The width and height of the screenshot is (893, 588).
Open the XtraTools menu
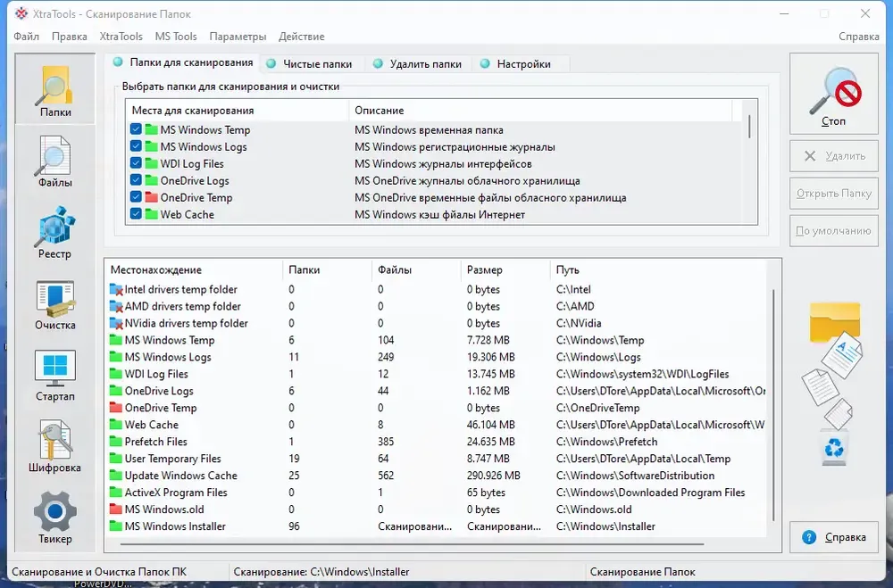[x=121, y=37]
